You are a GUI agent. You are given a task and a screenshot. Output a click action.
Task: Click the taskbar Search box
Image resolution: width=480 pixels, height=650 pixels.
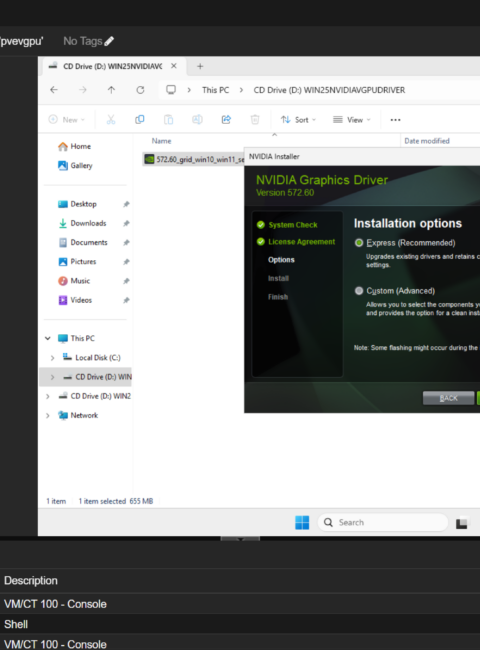coord(383,522)
